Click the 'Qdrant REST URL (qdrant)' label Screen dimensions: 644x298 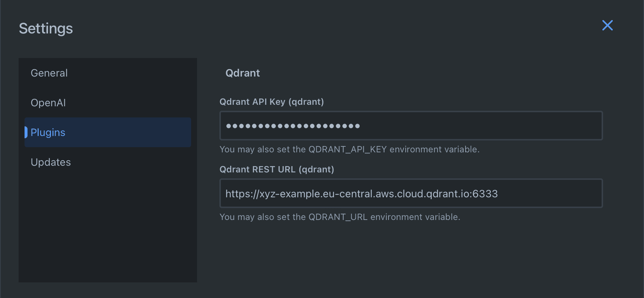pyautogui.click(x=277, y=169)
